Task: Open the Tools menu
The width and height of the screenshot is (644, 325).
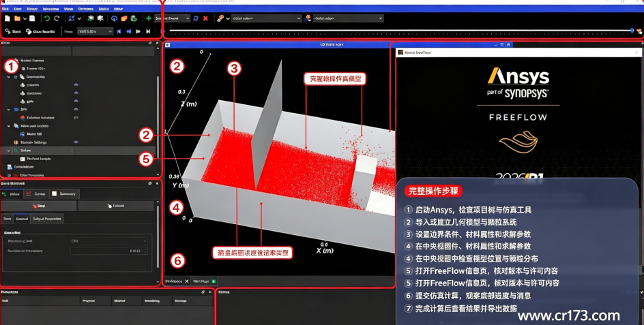Action: point(104,9)
